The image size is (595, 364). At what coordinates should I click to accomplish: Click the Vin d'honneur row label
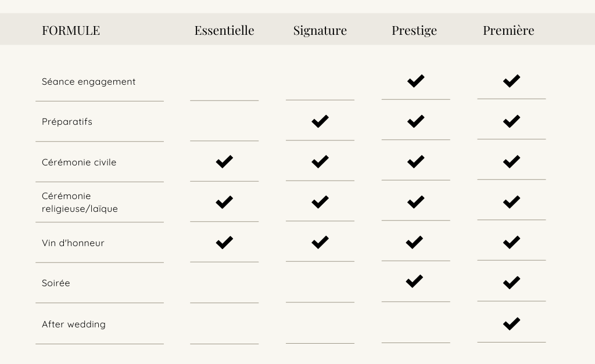[x=73, y=243]
